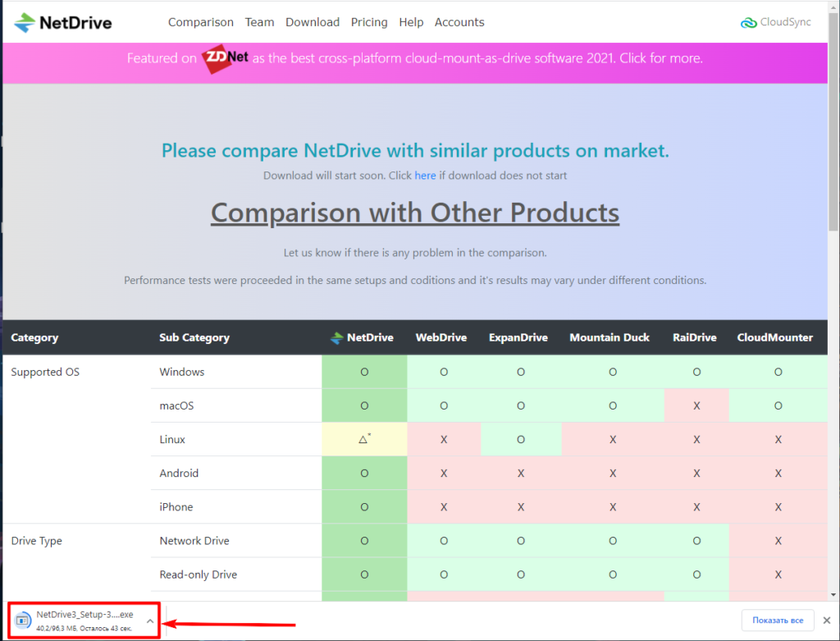This screenshot has height=641, width=840.
Task: Select the WebDrive column header
Action: [443, 337]
